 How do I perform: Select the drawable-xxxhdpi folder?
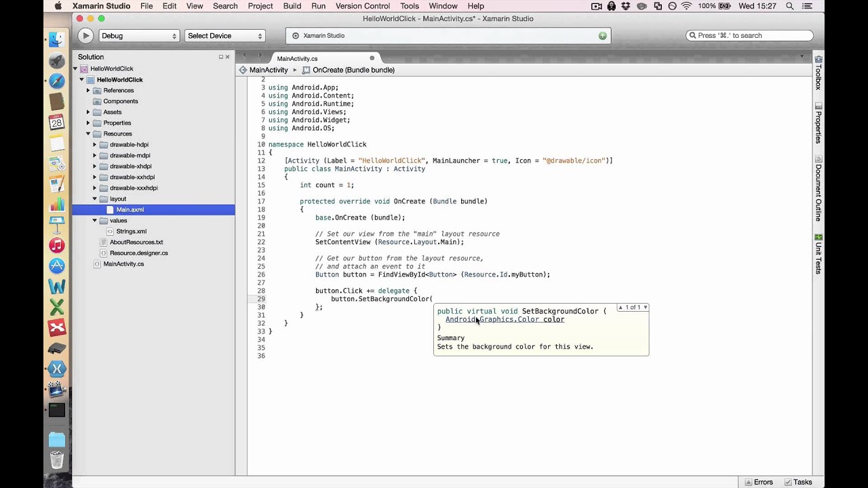pyautogui.click(x=134, y=188)
